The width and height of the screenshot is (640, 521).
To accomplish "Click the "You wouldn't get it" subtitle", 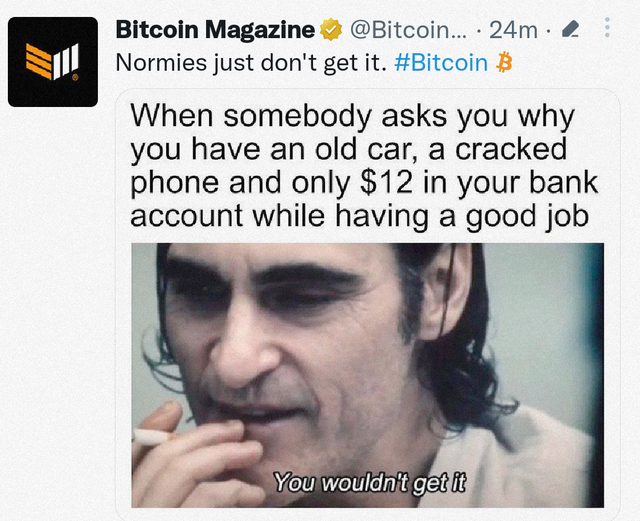I will (369, 482).
